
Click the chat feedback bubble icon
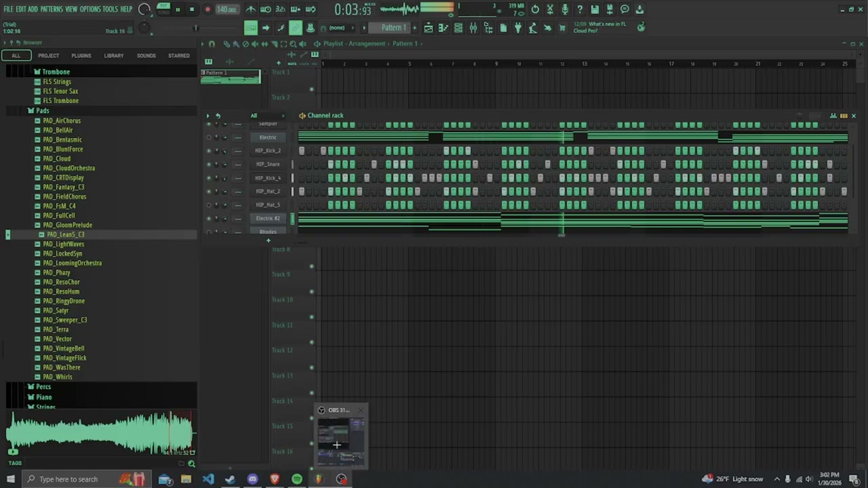[x=625, y=9]
